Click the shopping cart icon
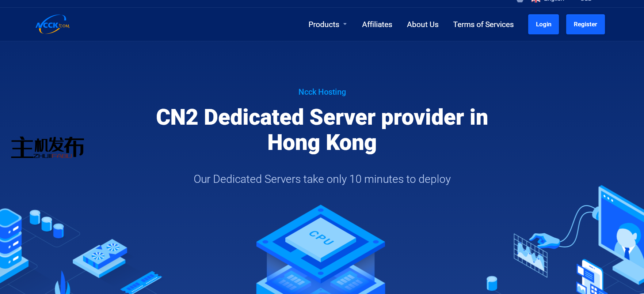The width and height of the screenshot is (644, 294). pos(520,1)
